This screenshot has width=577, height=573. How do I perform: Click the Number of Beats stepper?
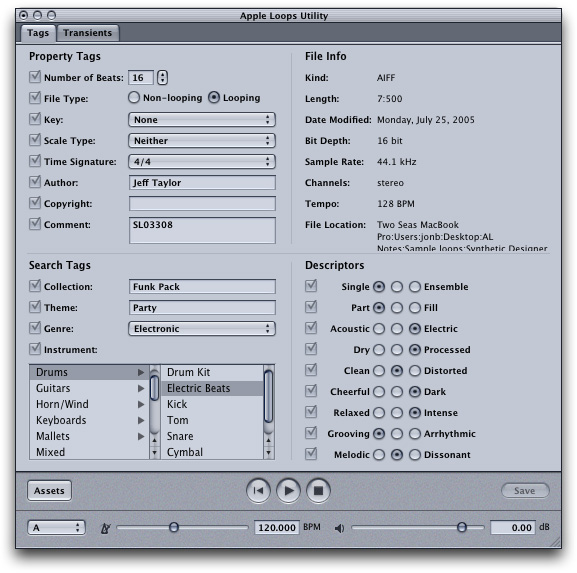pos(162,78)
